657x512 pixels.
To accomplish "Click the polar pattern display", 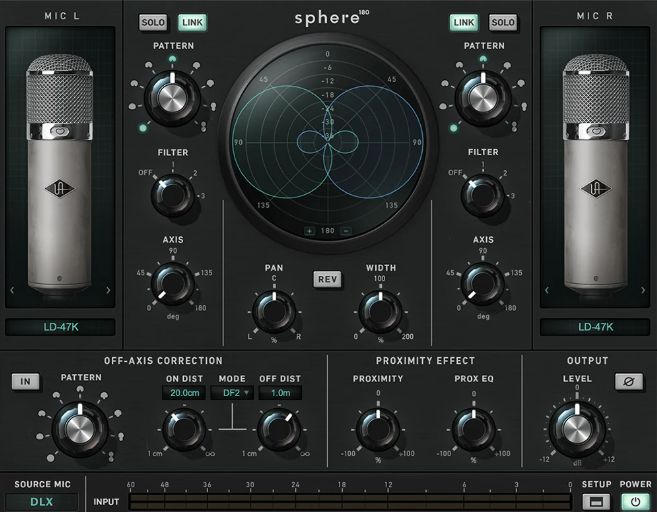I will 328,142.
